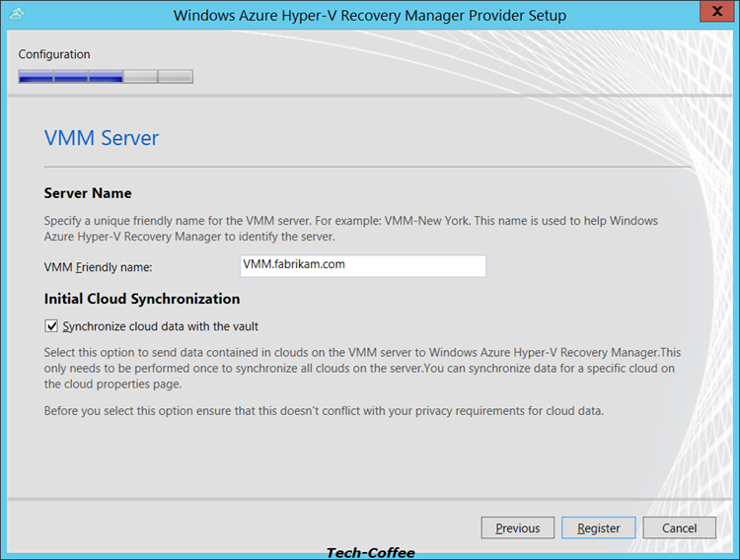Click the VMM Friendly name label
This screenshot has width=740, height=560.
point(98,267)
